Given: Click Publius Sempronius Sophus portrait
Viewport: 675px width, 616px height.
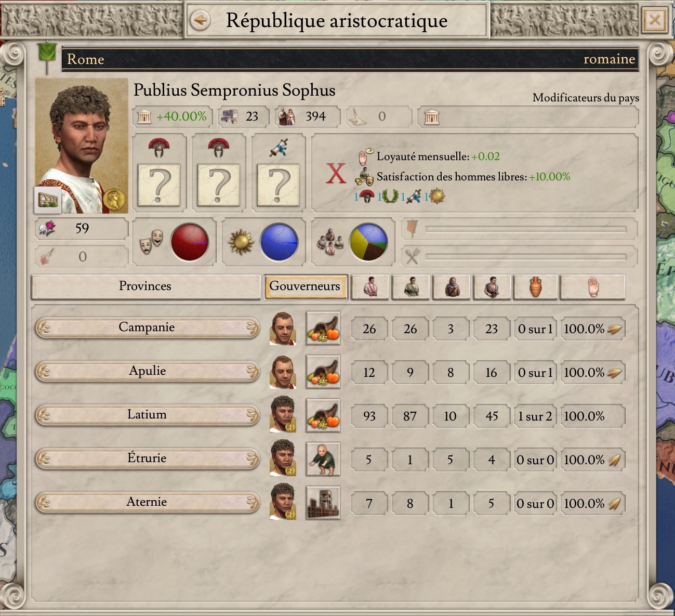Looking at the screenshot, I should click(x=82, y=146).
